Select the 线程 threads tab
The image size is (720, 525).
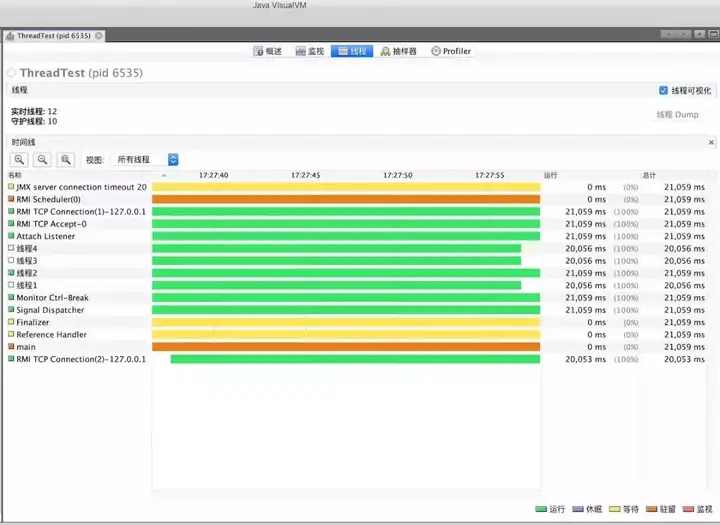tap(352, 51)
